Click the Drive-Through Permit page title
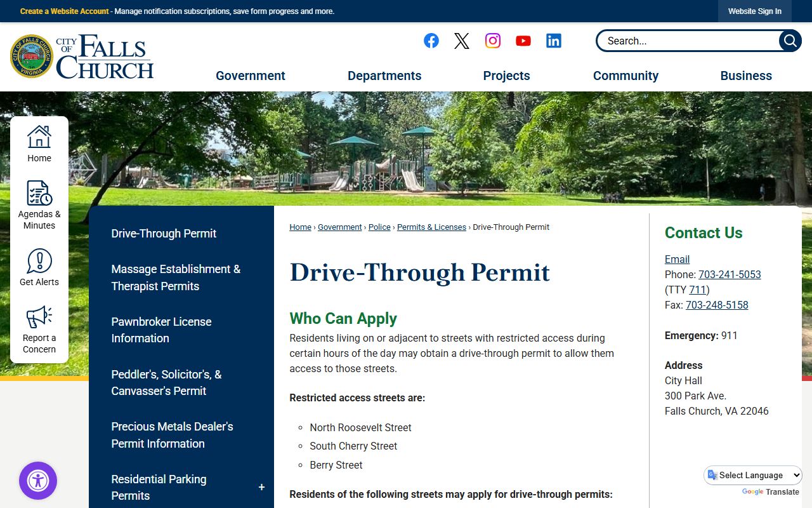 click(x=419, y=272)
